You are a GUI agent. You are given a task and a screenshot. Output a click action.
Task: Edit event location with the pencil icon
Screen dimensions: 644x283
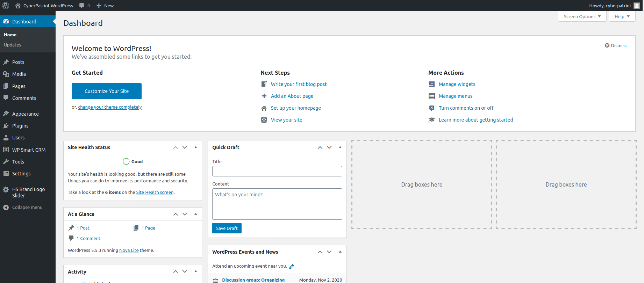pos(292,267)
